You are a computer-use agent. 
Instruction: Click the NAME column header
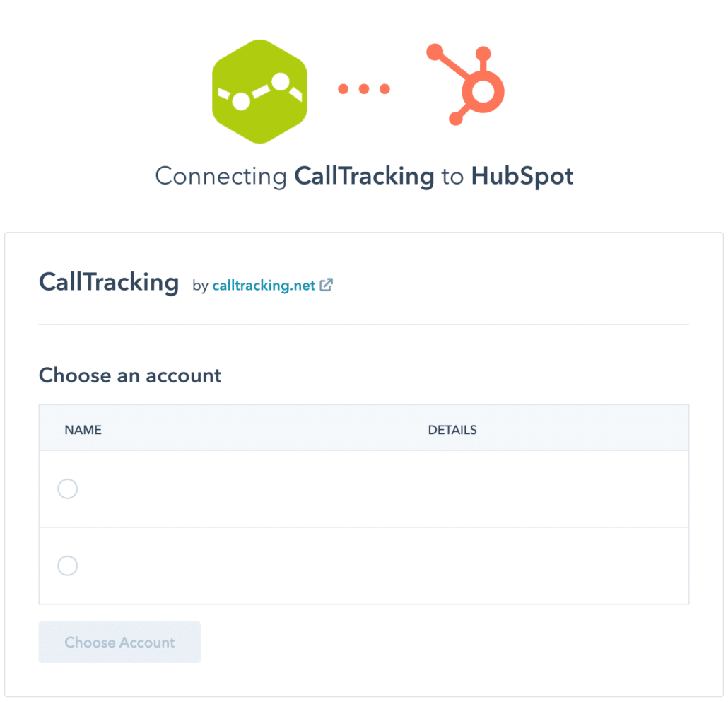pos(83,430)
